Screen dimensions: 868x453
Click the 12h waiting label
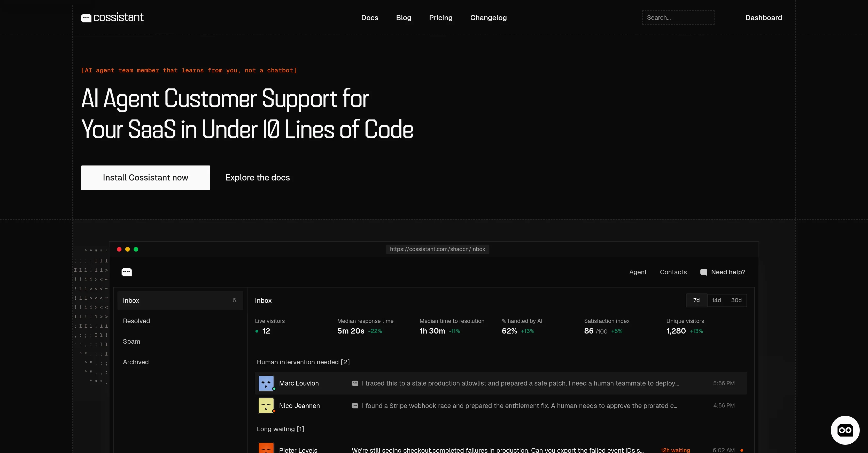(675, 450)
